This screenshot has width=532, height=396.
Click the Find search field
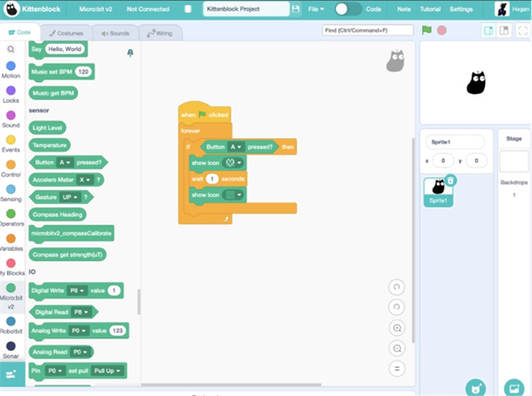pos(367,30)
